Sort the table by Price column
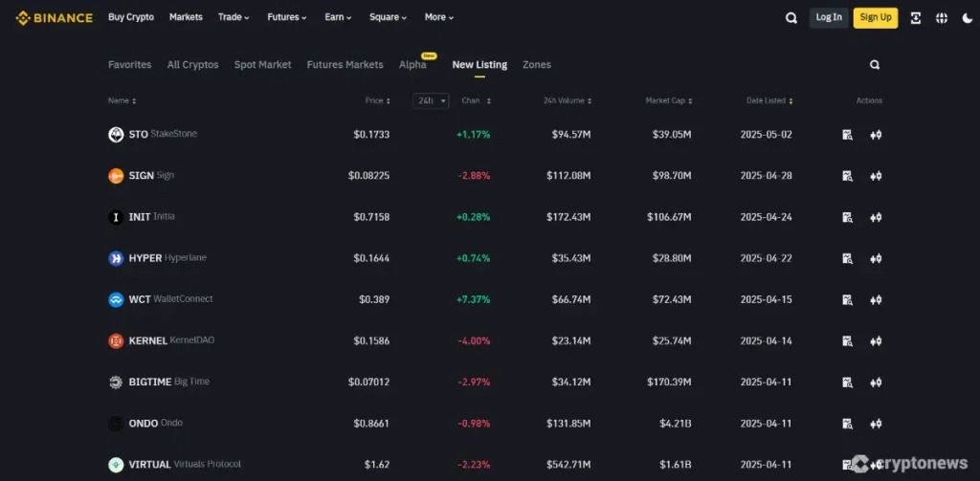980x481 pixels. click(x=376, y=100)
